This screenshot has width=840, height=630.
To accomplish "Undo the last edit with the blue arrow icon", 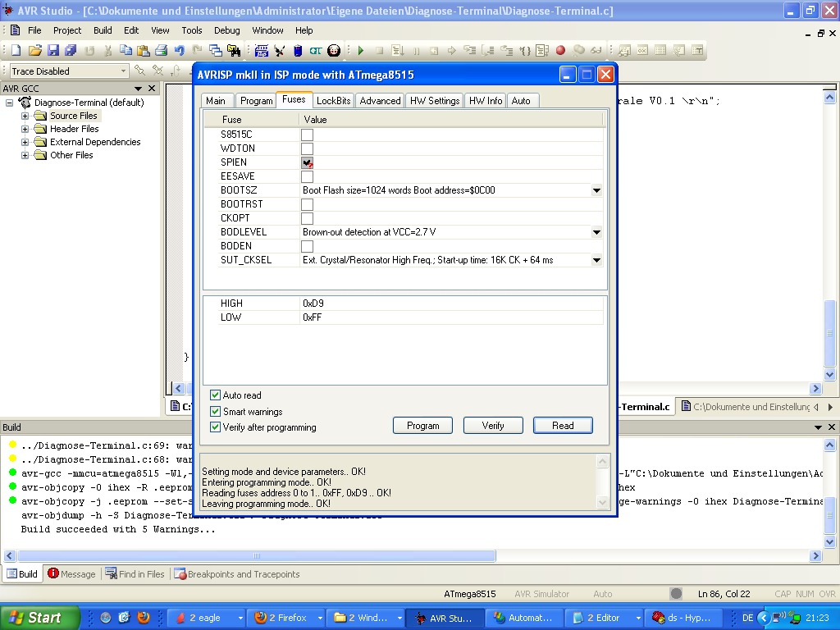I will coord(180,50).
